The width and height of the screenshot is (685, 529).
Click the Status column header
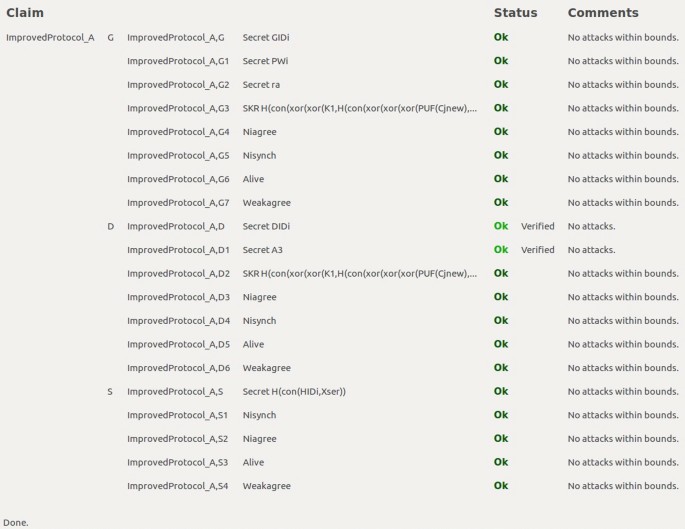pos(515,13)
